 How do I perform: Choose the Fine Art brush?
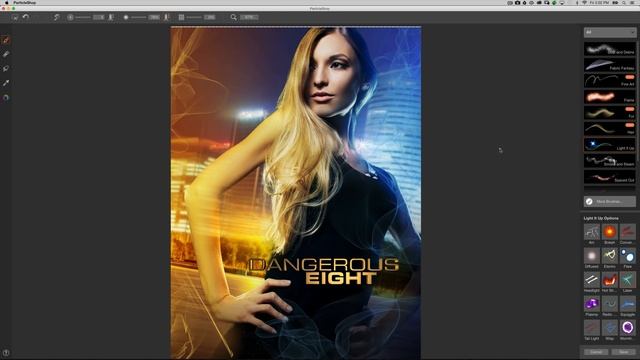point(609,81)
